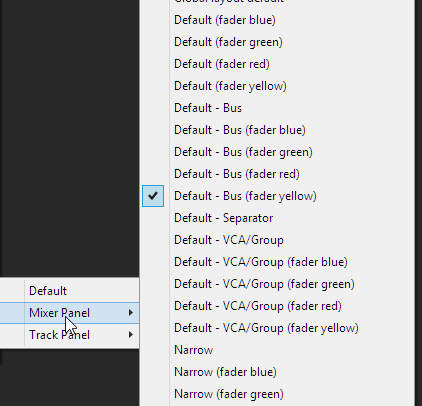Choose Default - Bus (fader blue)
The width and height of the screenshot is (422, 406).
[x=277, y=130]
